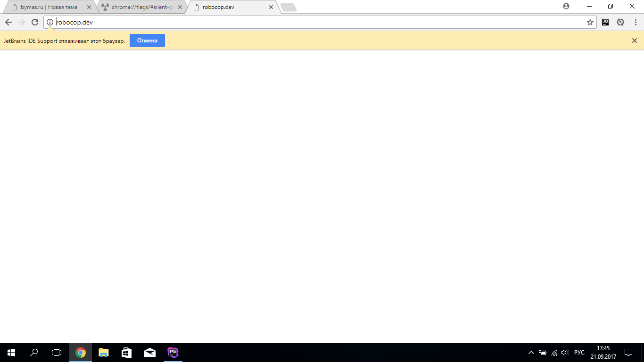Reload the robocop.dev page

(34, 22)
